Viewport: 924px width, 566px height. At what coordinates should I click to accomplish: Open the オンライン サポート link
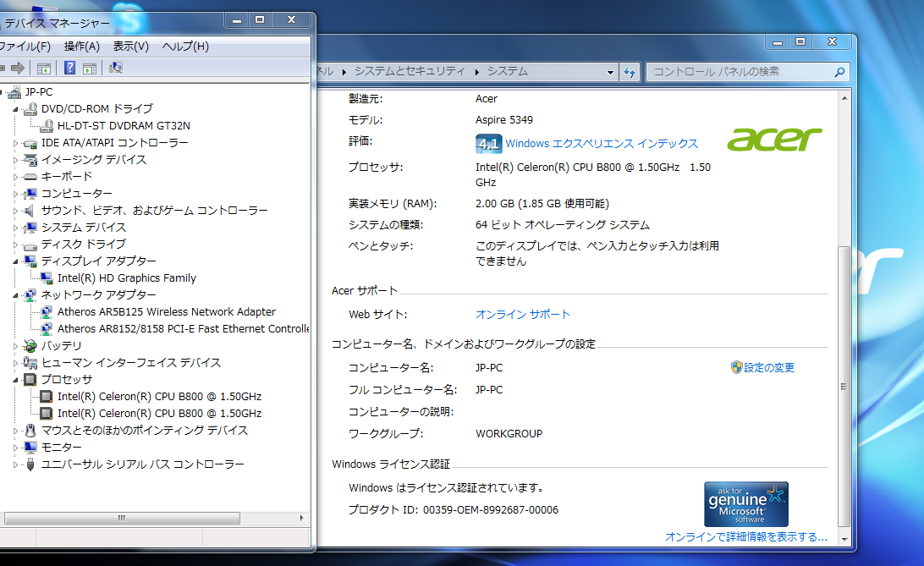[523, 315]
